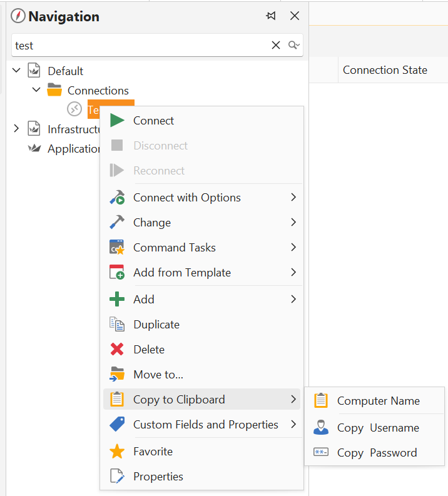
Task: Select Move to... from context menu
Action: point(158,375)
